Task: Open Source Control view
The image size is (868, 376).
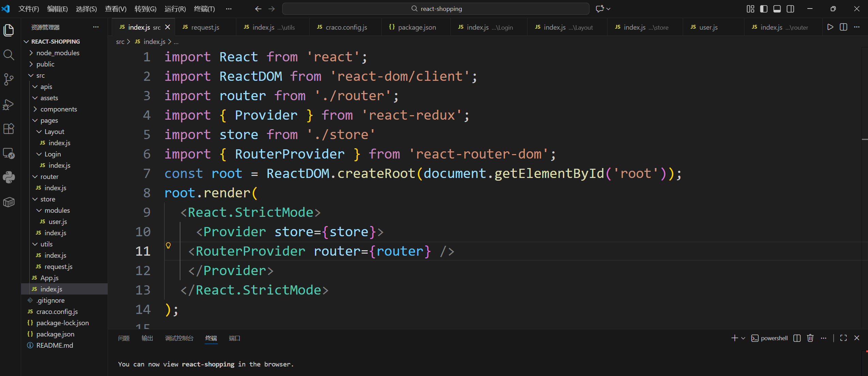Action: pyautogui.click(x=9, y=79)
